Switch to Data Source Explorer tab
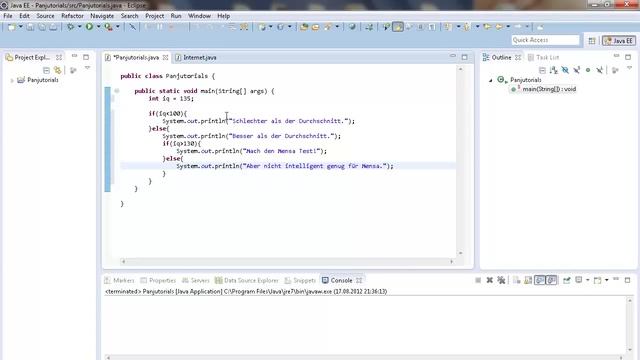This screenshot has height=360, width=640. [x=247, y=280]
